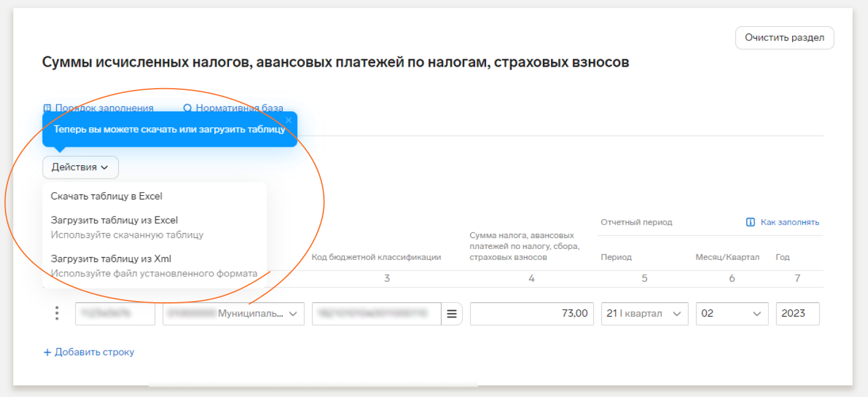The image size is (868, 397).
Task: Click the magnifier icon beside Нормативная база
Action: [x=188, y=108]
